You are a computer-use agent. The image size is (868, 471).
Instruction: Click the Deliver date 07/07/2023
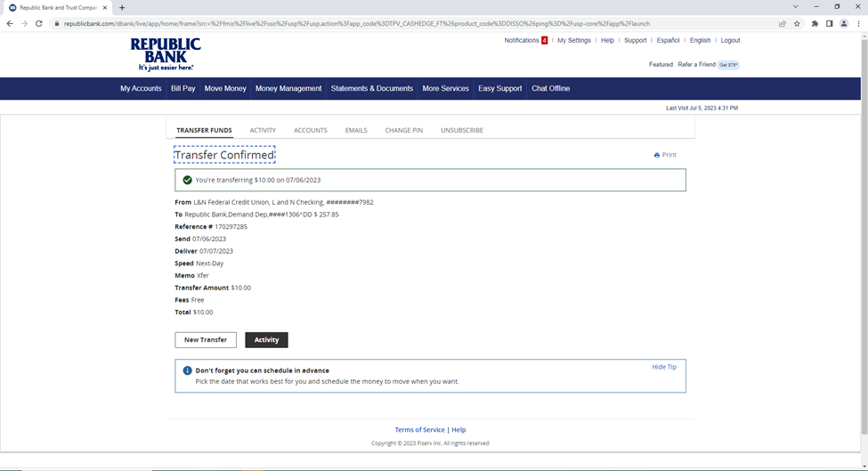pos(216,251)
